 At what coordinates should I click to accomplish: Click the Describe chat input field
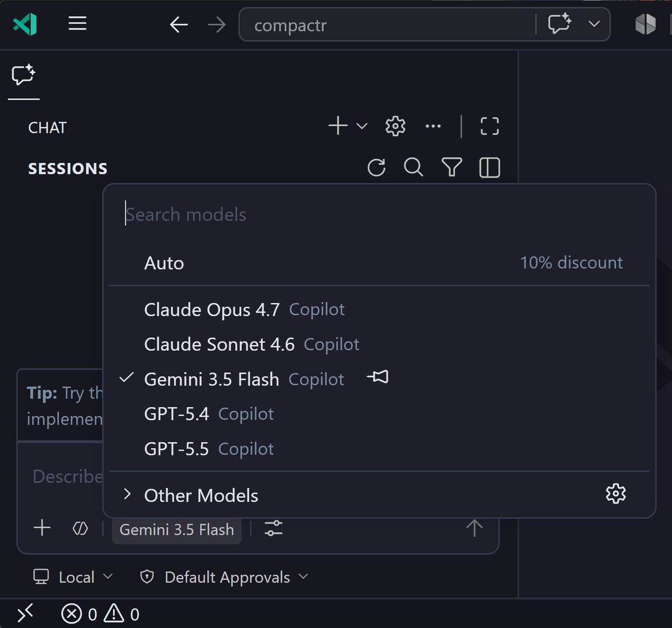[67, 476]
